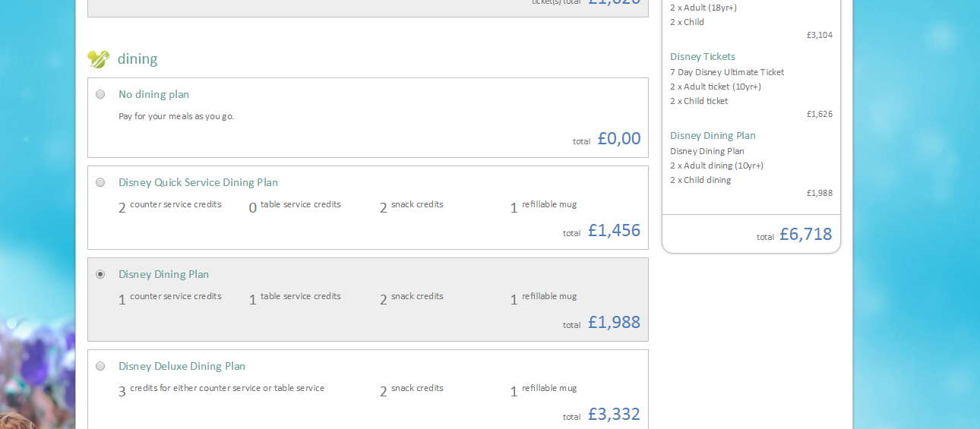Click the Disney Dining Plan title in options list
This screenshot has height=429, width=980.
[x=163, y=275]
